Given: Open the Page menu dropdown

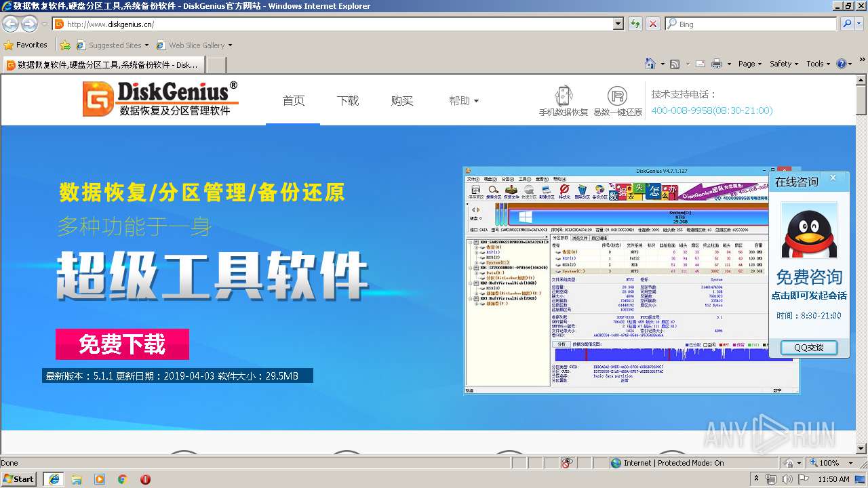Looking at the screenshot, I should click(749, 64).
